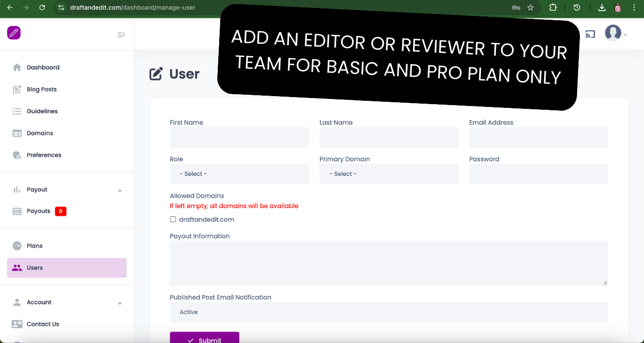Open Published Post Email Notification dropdown
The image size is (644, 343).
389,312
